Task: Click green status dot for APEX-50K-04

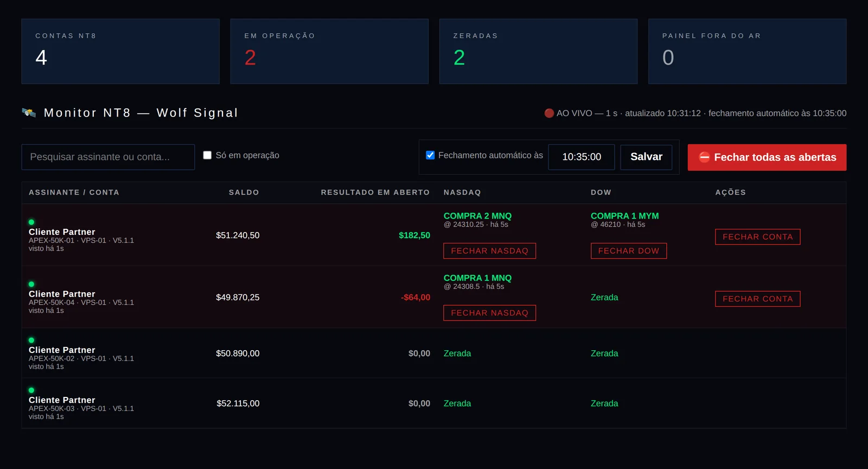Action: coord(31,284)
